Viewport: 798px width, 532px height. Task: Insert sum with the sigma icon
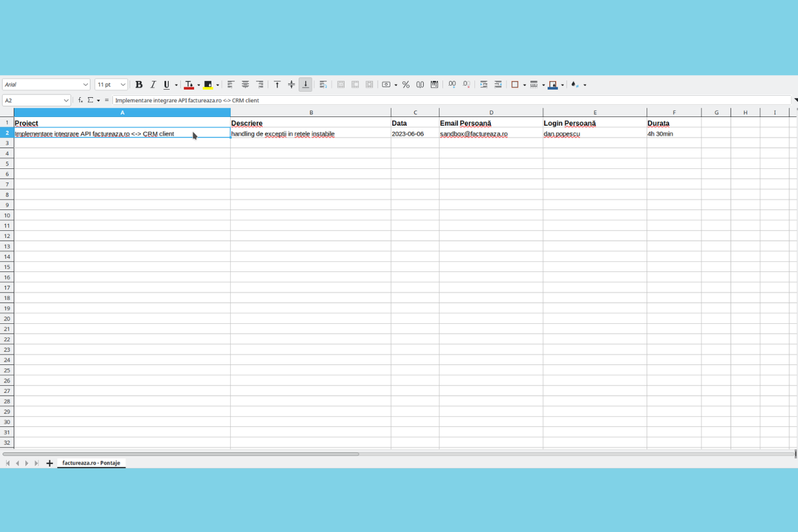pyautogui.click(x=90, y=100)
